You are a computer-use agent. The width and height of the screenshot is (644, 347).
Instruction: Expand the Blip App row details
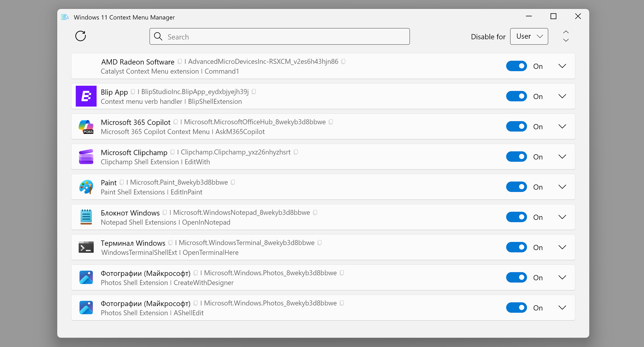point(562,96)
